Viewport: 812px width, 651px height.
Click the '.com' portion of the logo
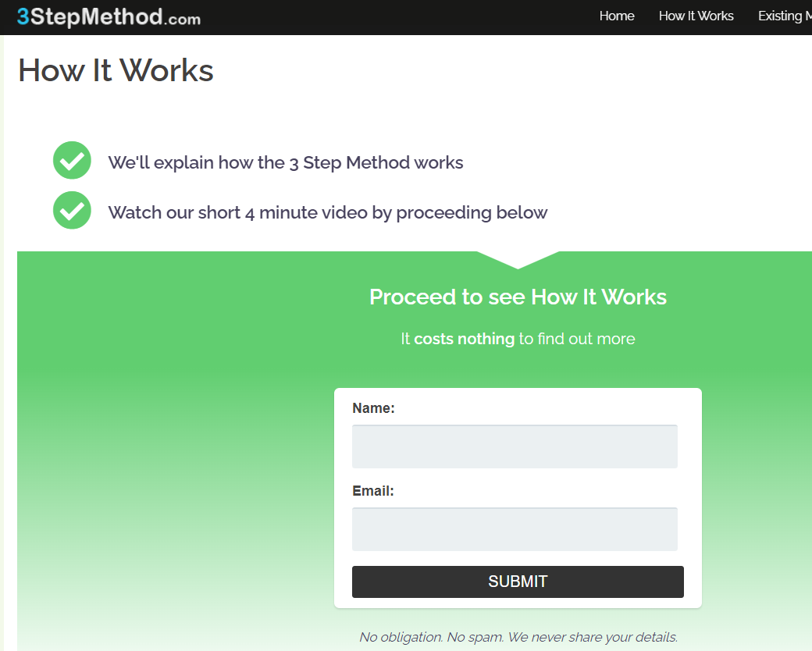181,20
